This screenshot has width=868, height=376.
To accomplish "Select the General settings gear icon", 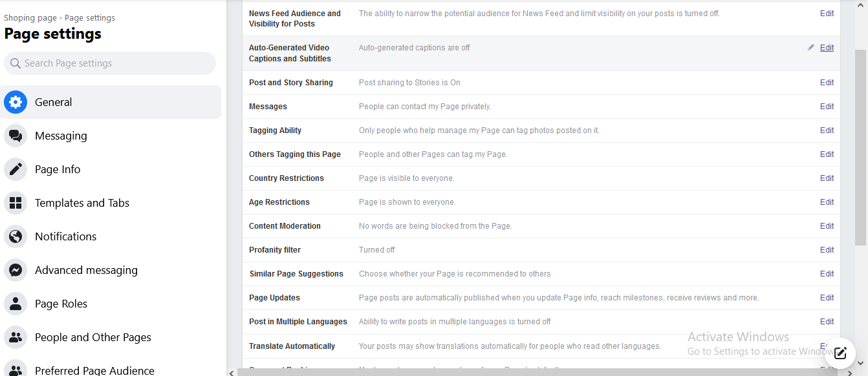I will coord(15,101).
